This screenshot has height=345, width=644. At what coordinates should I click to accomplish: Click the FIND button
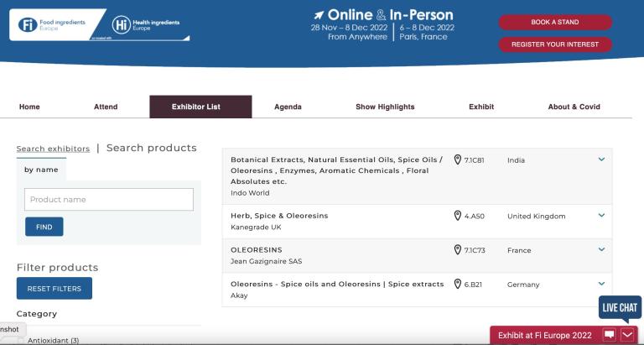(x=44, y=227)
